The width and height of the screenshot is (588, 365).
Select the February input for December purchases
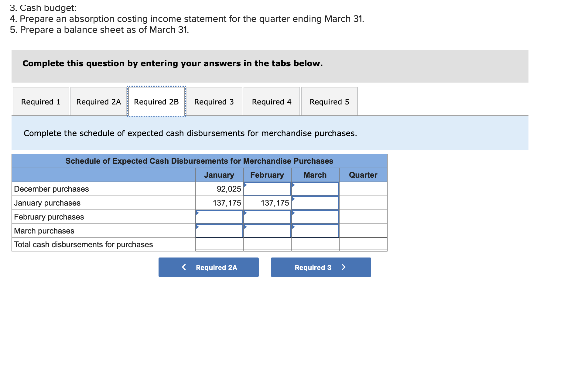267,189
